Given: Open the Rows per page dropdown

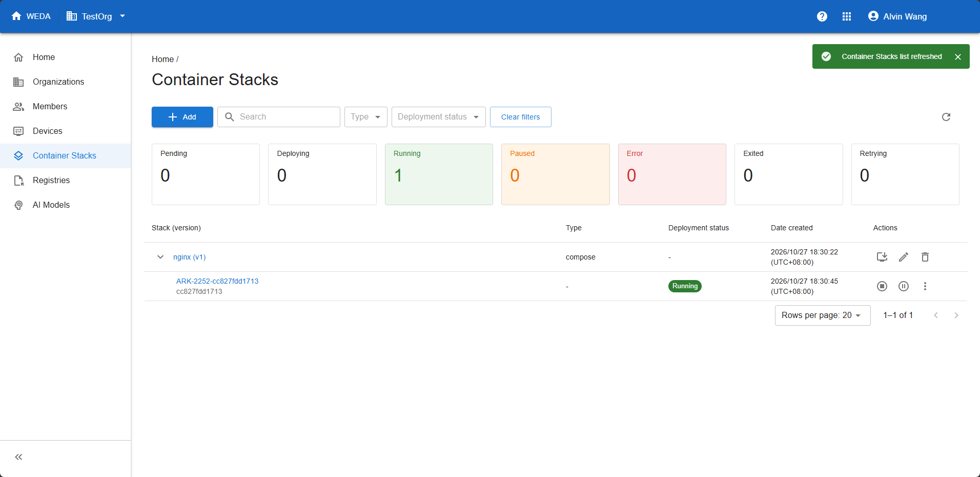Looking at the screenshot, I should 823,315.
